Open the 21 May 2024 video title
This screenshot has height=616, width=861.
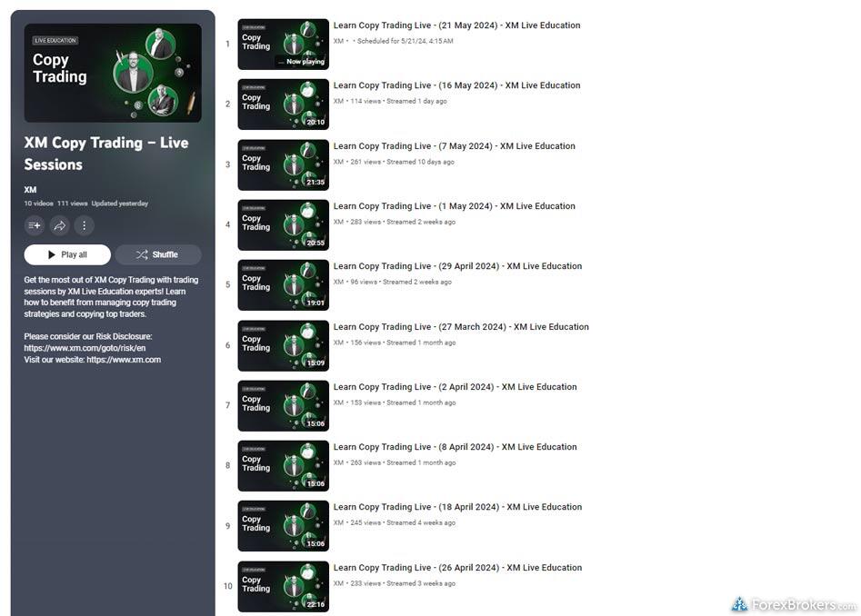456,25
